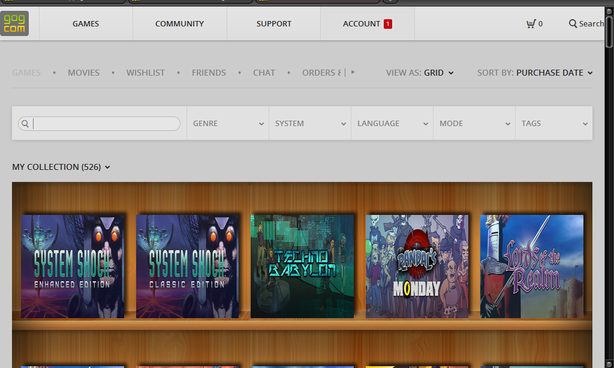The height and width of the screenshot is (368, 614).
Task: Open Technobabylon game cover
Action: tap(302, 266)
